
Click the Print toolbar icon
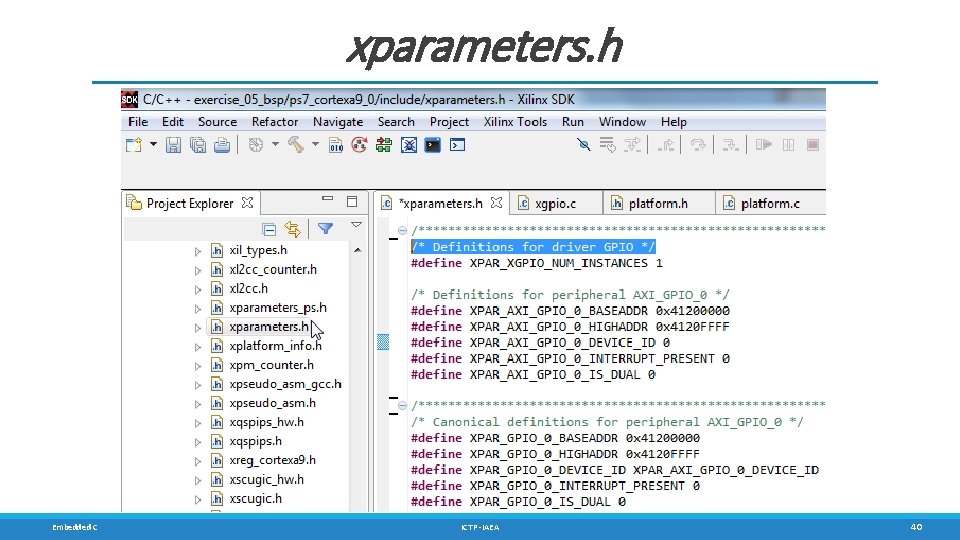pos(222,145)
